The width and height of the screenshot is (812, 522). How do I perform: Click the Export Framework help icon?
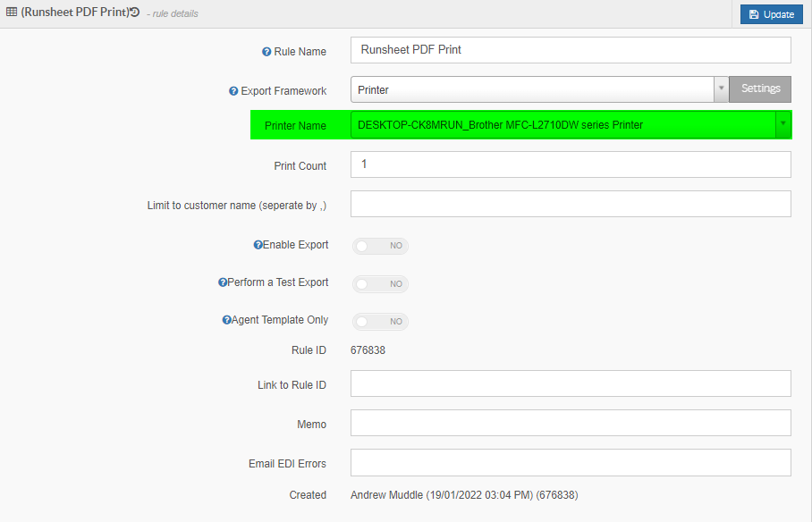coord(233,91)
